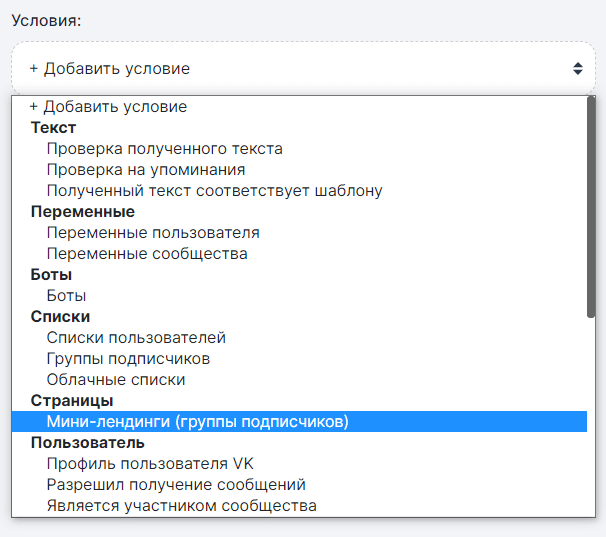Pick the indented 'Боты' option under Боты group
This screenshot has width=606, height=537.
[66, 296]
